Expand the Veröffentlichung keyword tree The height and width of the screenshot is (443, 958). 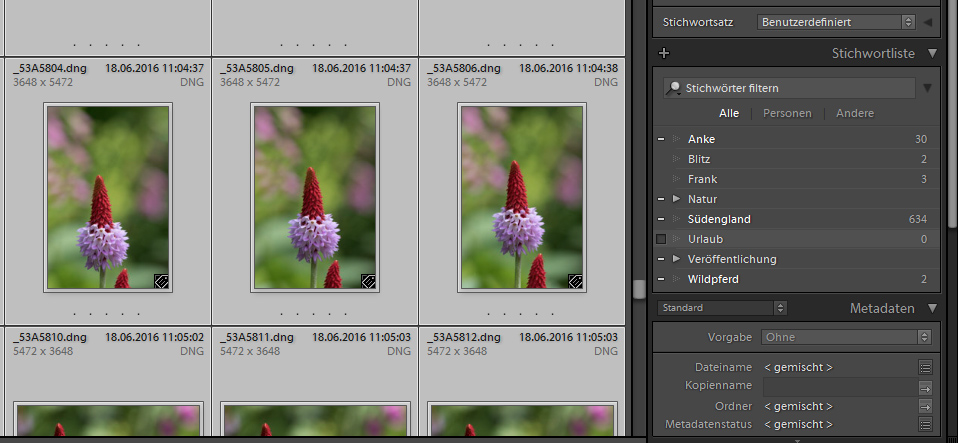click(676, 259)
